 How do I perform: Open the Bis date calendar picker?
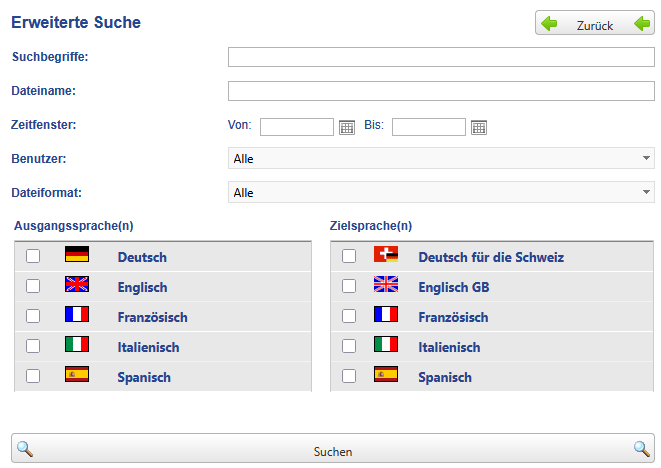click(x=479, y=127)
